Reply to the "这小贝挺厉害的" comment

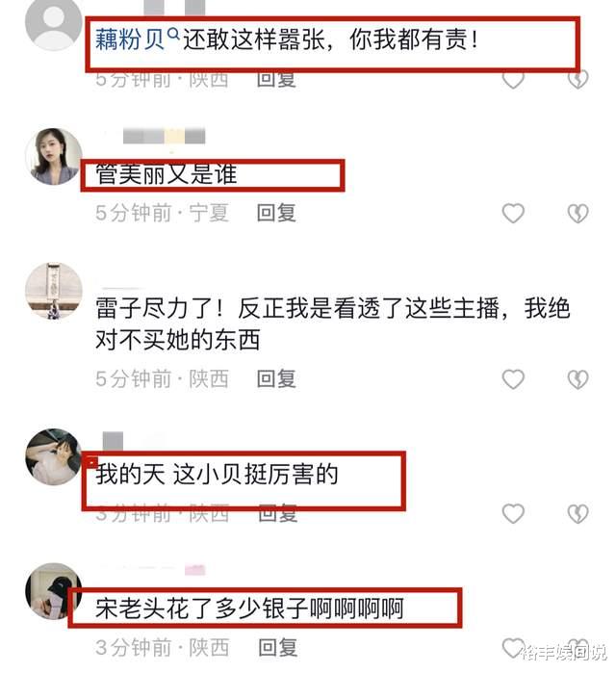[x=278, y=514]
